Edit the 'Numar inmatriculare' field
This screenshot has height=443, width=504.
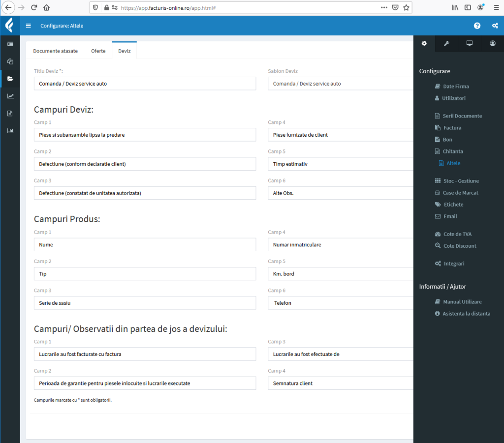(341, 245)
